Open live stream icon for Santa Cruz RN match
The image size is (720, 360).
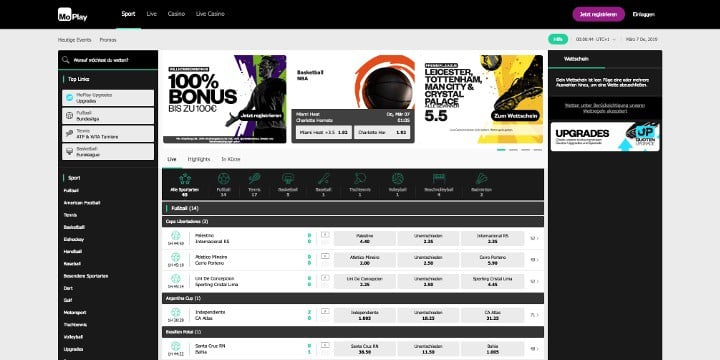325,345
